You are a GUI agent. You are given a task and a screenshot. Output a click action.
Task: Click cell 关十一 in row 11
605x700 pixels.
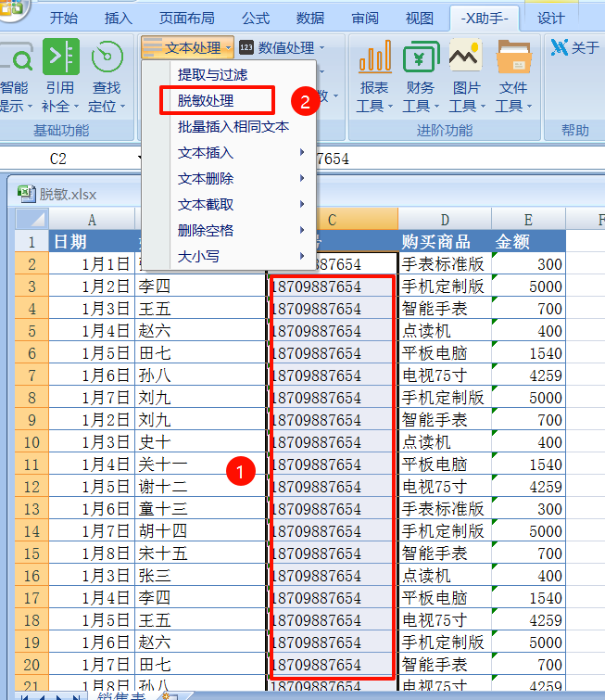201,465
